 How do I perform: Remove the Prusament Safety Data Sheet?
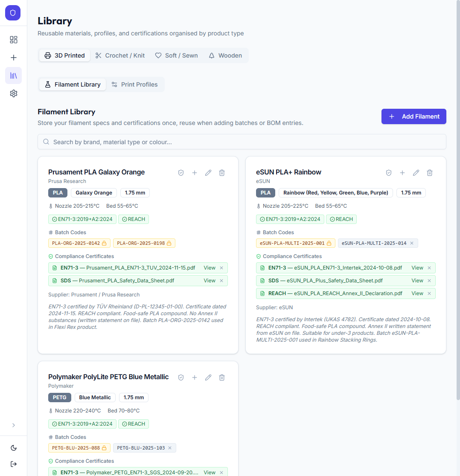(x=221, y=281)
